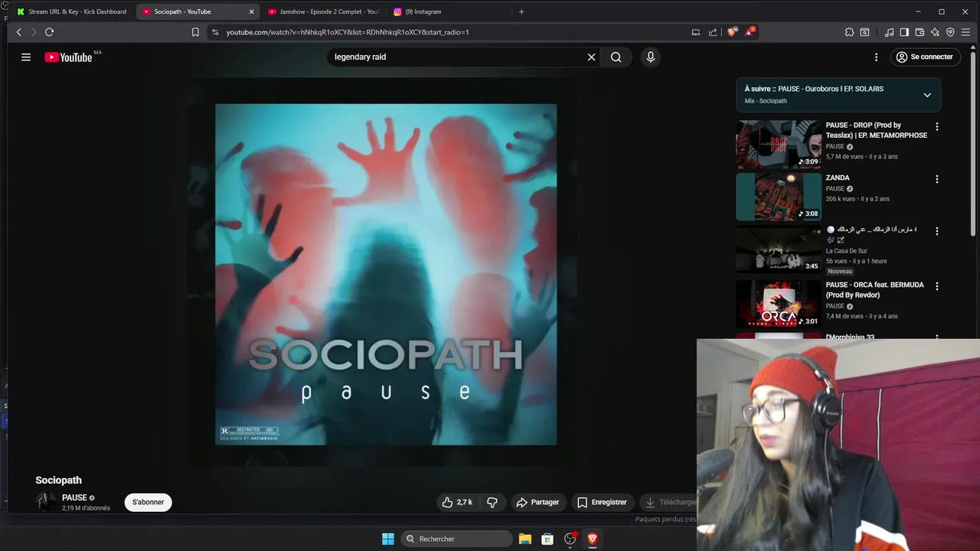The height and width of the screenshot is (551, 980).
Task: Open options for PAUSE - DROP video
Action: (936, 127)
